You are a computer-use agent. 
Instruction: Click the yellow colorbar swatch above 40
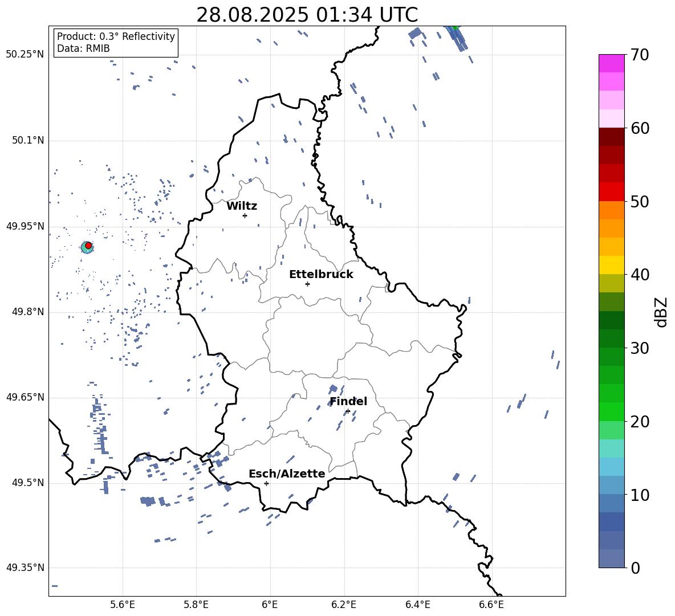612,265
